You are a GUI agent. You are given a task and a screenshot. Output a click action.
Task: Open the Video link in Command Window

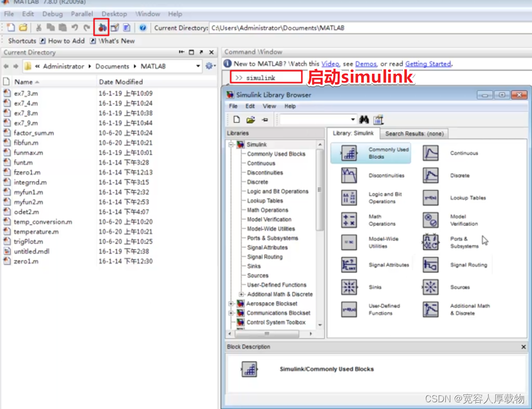point(330,64)
